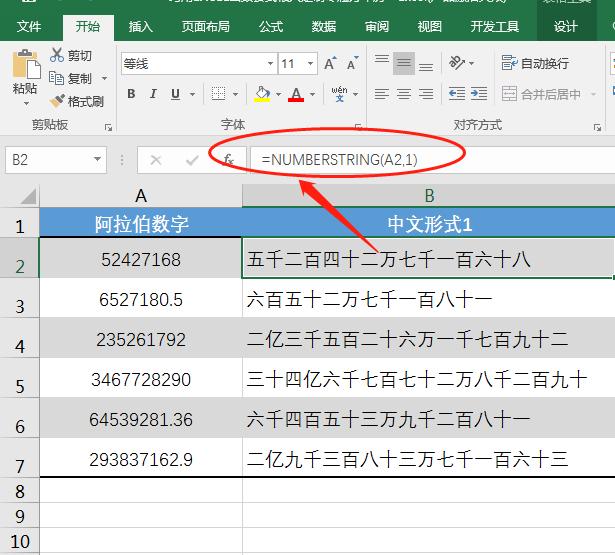Increase indent icon
Screen dimensions: 615x555
click(479, 94)
